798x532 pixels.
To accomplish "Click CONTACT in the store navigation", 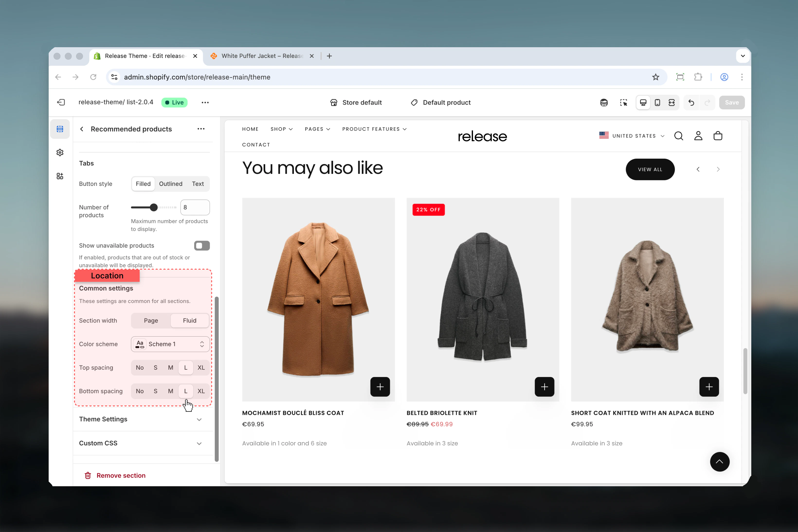I will click(x=256, y=145).
